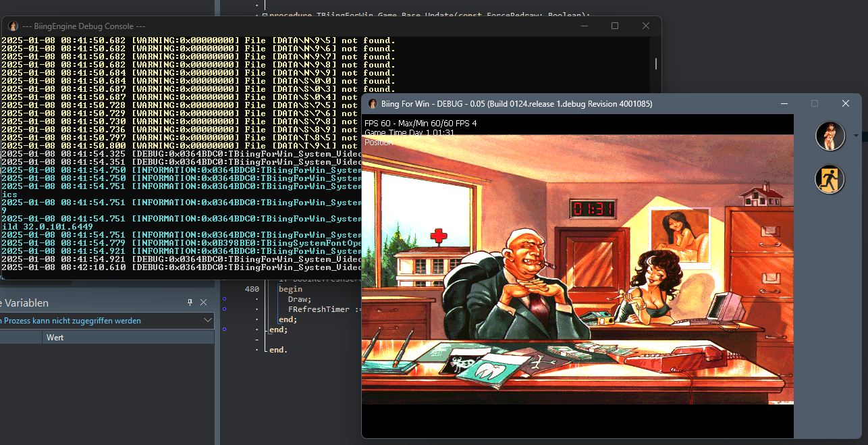Close the Variablen panel
Viewport: 868px width, 445px height.
[205, 303]
